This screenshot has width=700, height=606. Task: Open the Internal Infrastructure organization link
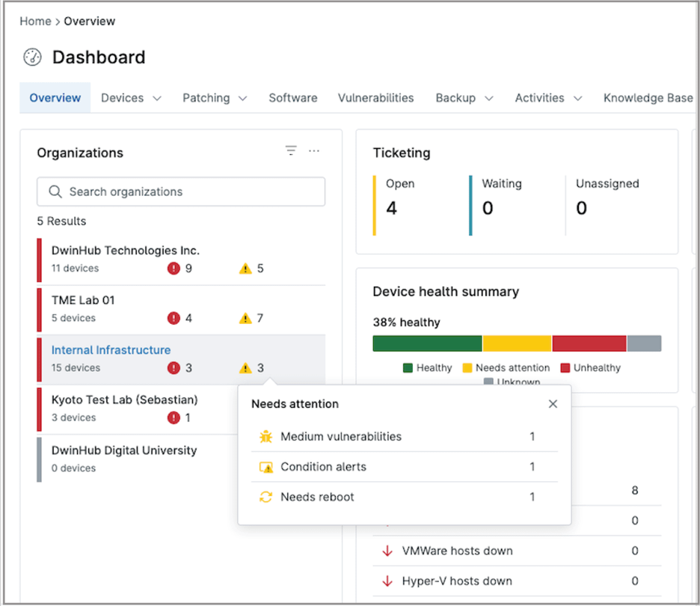pos(111,349)
